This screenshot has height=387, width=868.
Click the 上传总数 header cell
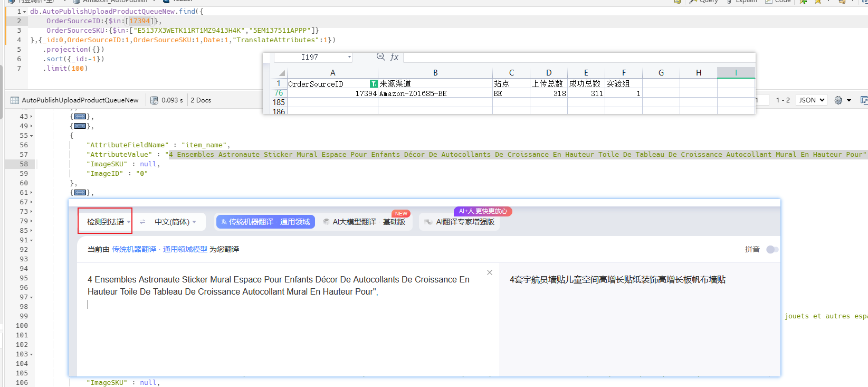tap(549, 84)
